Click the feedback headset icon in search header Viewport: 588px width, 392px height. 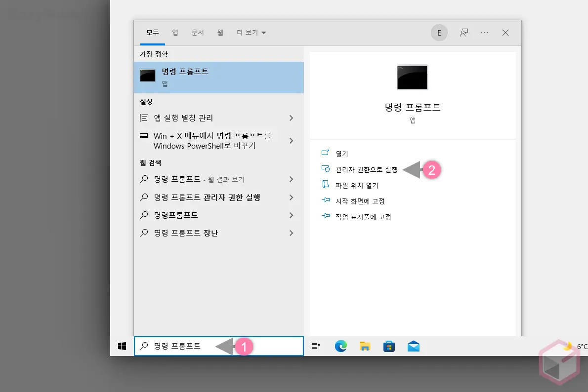pos(463,33)
